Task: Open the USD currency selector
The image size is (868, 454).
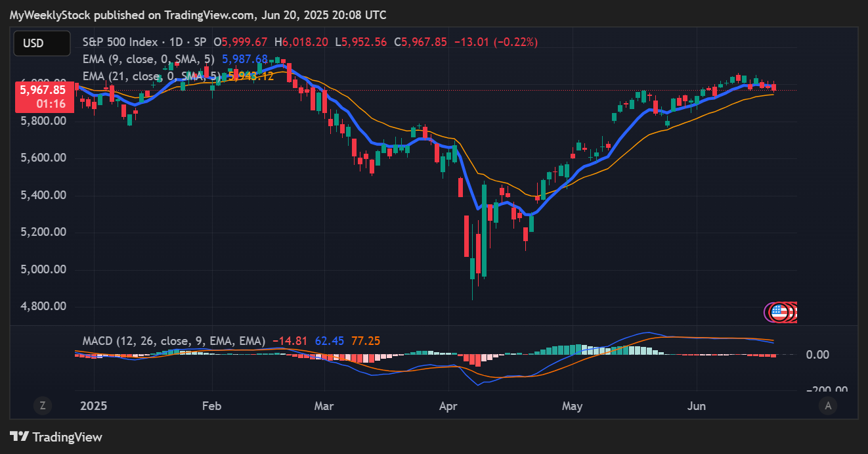Action: point(42,43)
